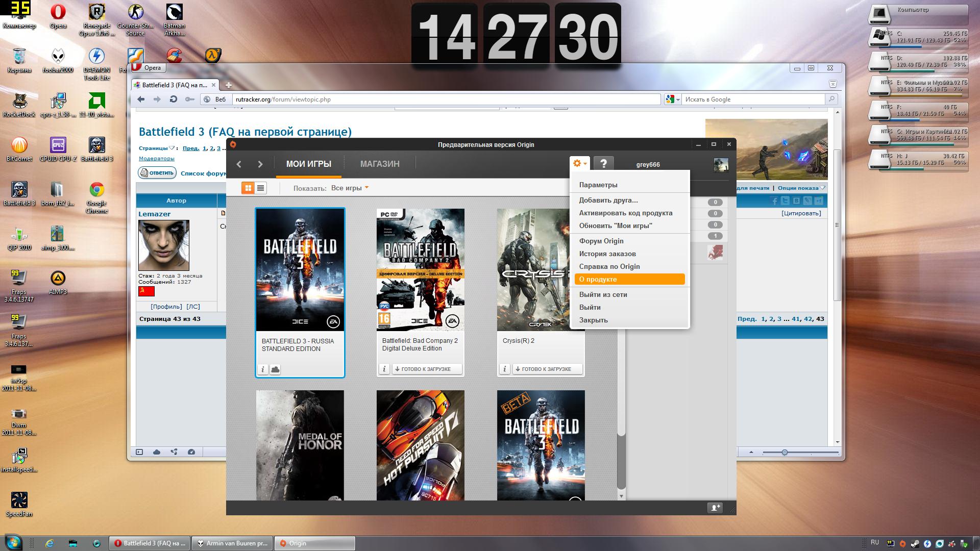Viewport: 980px width, 551px height.
Task: Click the Origin back navigation arrow
Action: coord(239,164)
